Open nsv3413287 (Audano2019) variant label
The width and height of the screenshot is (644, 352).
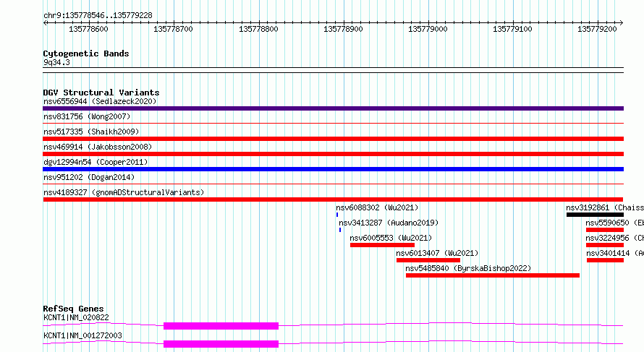point(389,223)
